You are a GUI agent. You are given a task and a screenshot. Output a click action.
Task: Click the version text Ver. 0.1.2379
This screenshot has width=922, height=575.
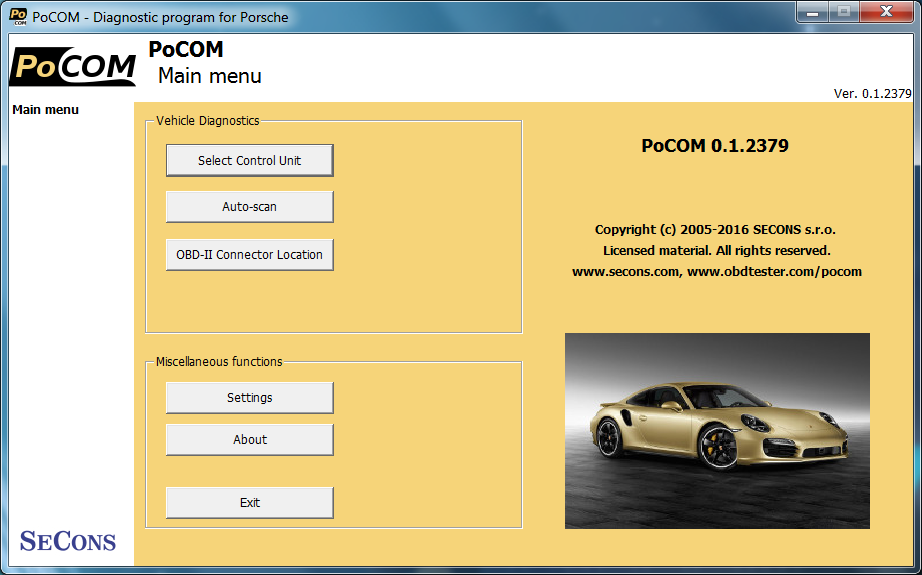pyautogui.click(x=873, y=93)
